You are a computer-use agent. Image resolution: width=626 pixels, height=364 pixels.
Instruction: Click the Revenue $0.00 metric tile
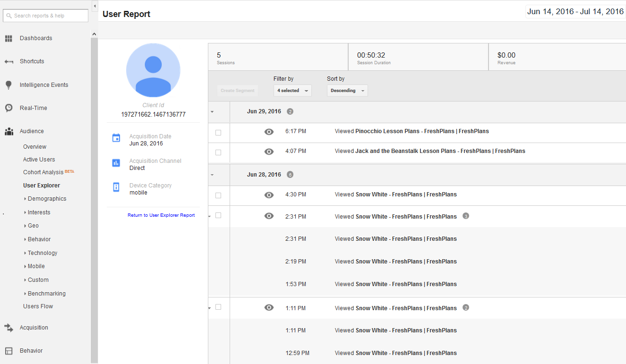click(x=557, y=57)
